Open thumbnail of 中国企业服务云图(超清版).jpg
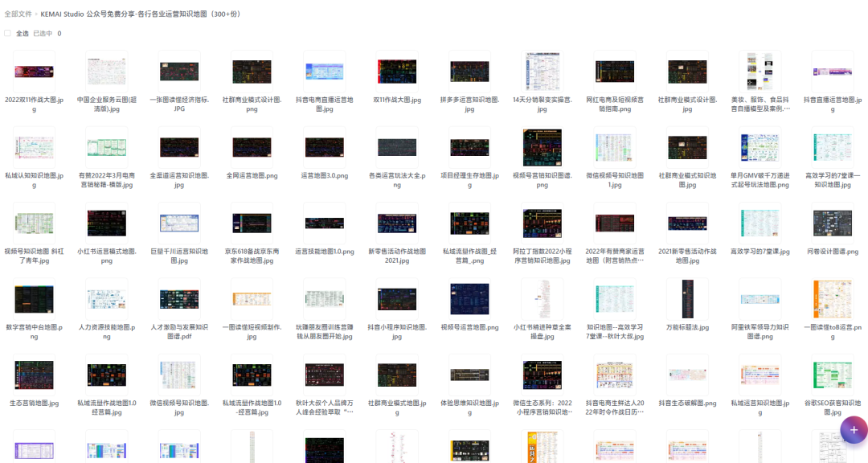The image size is (868, 463). coord(107,72)
